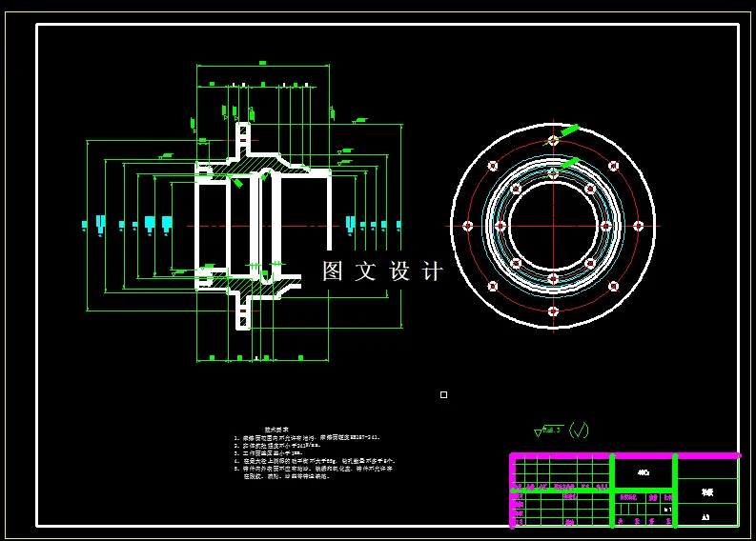
Task: Click the leftmost bolt hole on flange centerline
Action: pos(467,226)
